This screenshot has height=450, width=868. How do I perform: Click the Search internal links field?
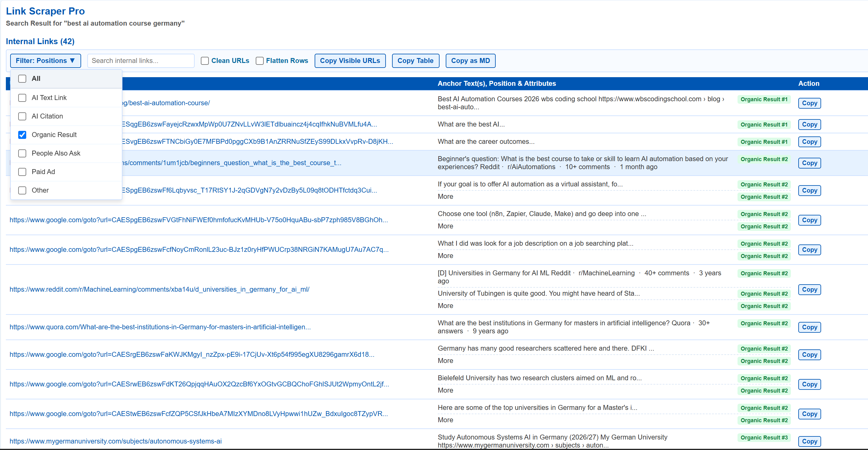[x=141, y=61]
